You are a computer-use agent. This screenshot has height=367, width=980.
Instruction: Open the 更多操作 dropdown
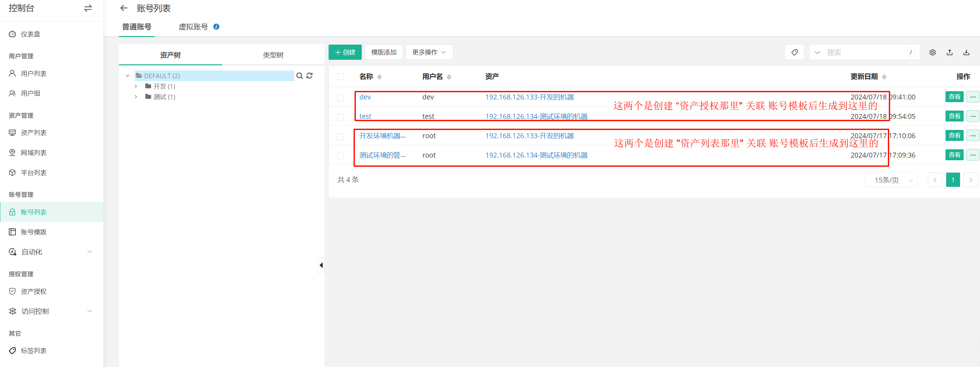tap(429, 52)
